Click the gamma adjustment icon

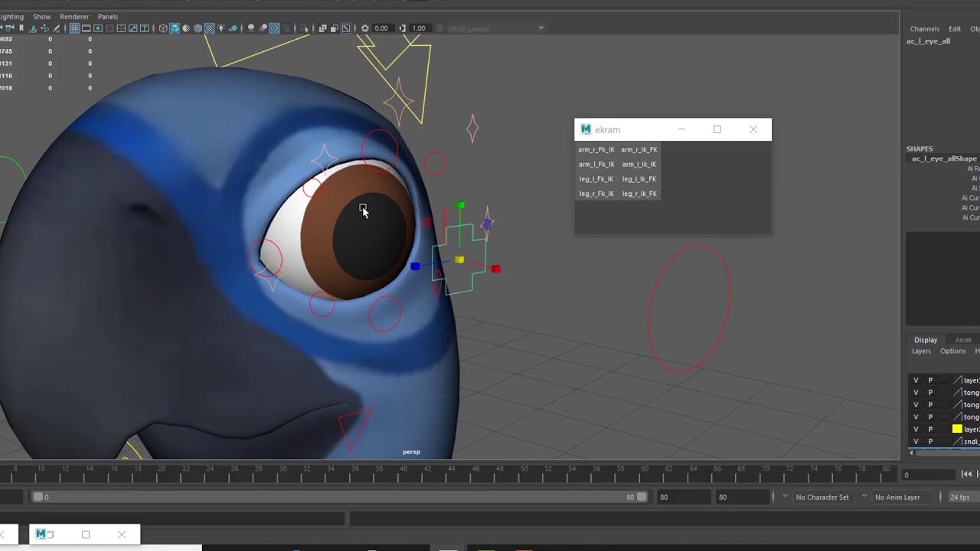[401, 28]
